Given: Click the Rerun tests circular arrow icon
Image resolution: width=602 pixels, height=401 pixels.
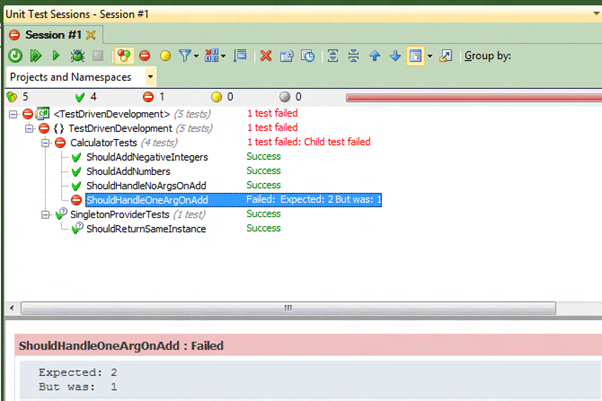Looking at the screenshot, I should click(15, 56).
